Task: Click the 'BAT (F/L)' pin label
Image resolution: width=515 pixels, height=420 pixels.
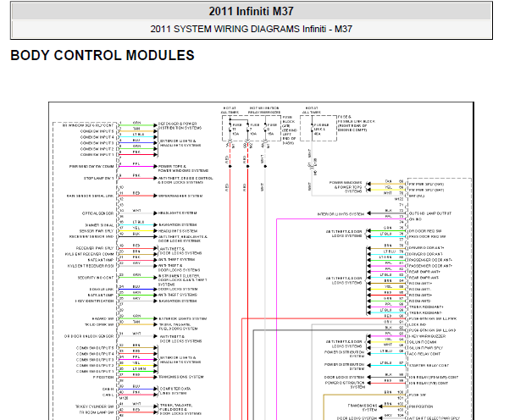Action: tap(417, 196)
